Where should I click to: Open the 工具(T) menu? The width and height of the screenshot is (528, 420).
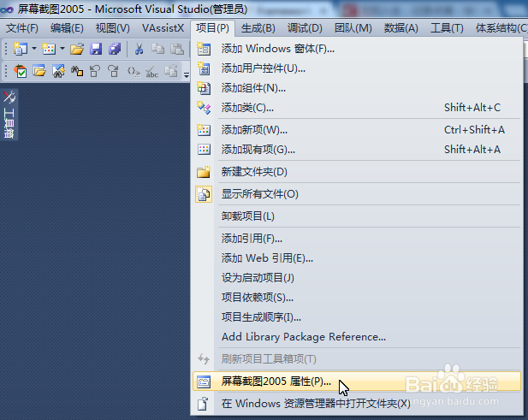pos(447,28)
